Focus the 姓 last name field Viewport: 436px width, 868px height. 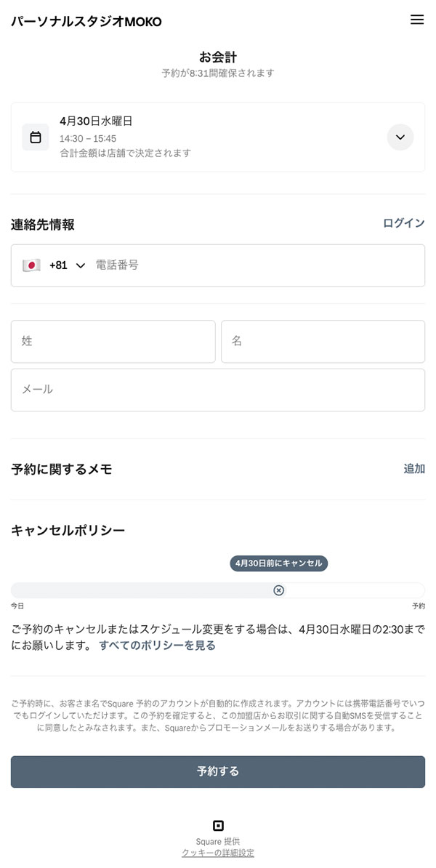(x=113, y=341)
